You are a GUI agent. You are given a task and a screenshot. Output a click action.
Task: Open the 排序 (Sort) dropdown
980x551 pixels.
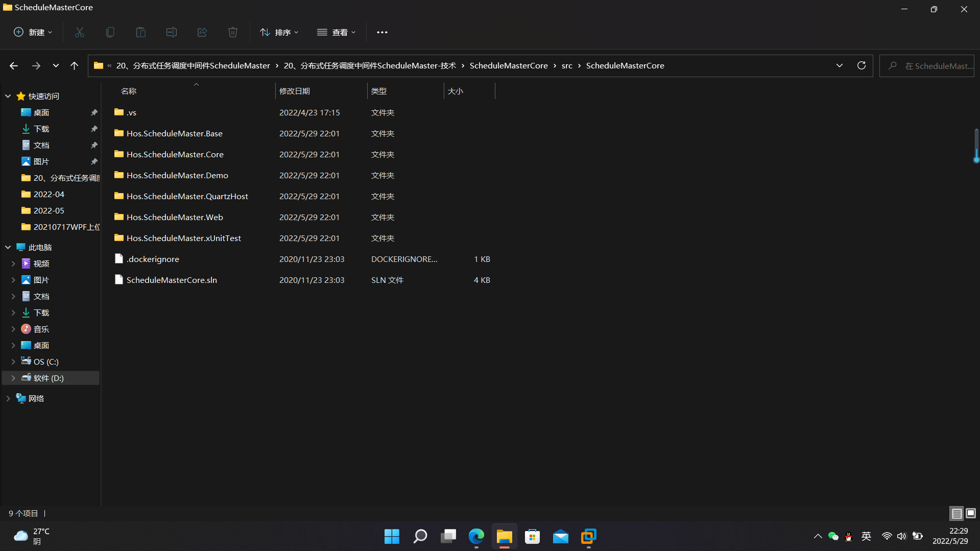click(x=279, y=32)
